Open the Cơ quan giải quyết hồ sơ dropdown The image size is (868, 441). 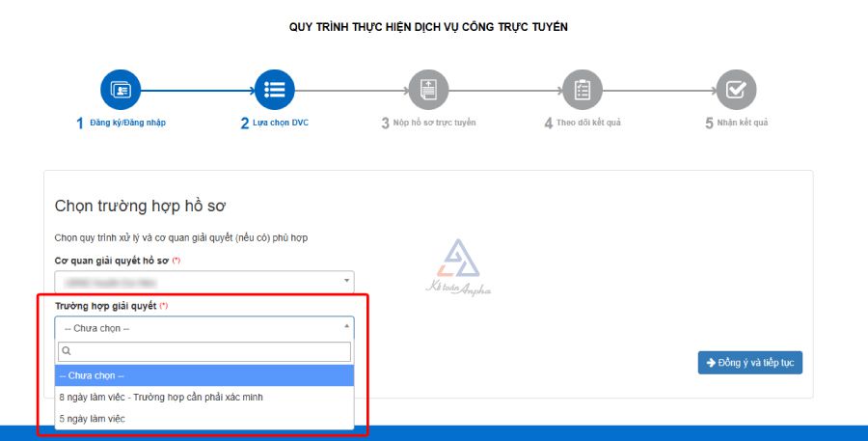tap(203, 282)
